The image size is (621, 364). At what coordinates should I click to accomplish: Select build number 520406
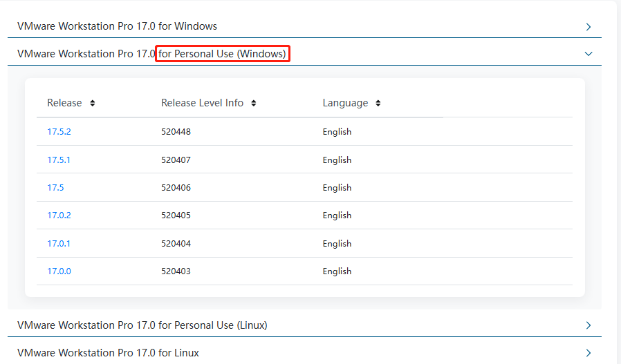[176, 188]
